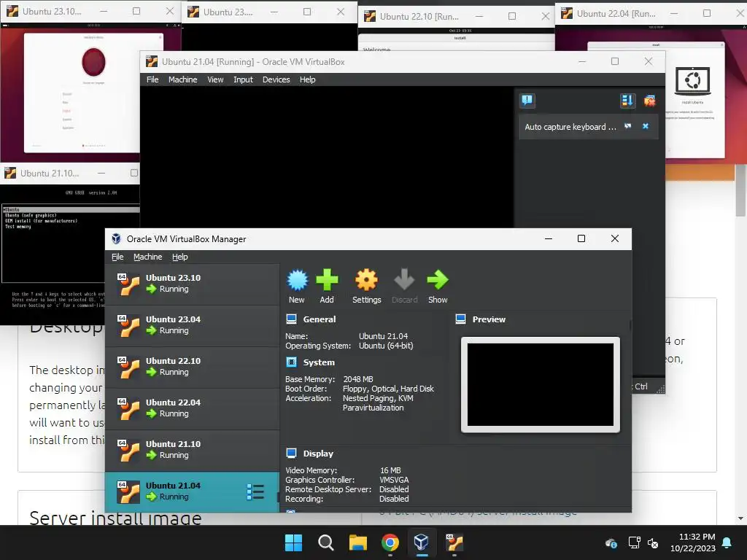Click the do-not-show-again icon on keyboard notification
This screenshot has width=747, height=560.
pyautogui.click(x=628, y=126)
